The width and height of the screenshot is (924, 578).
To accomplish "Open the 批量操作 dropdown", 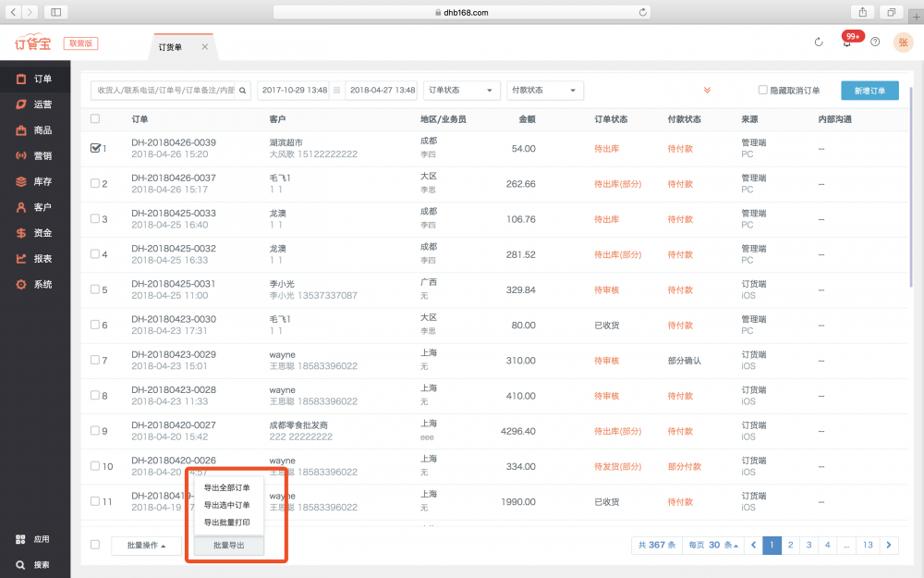I will (x=146, y=546).
